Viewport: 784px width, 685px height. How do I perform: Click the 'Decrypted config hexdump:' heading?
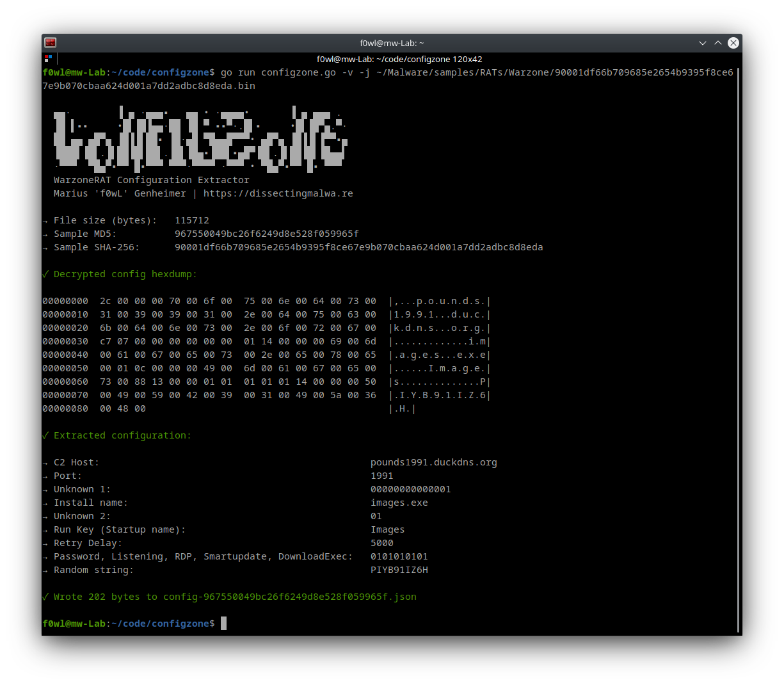point(125,274)
